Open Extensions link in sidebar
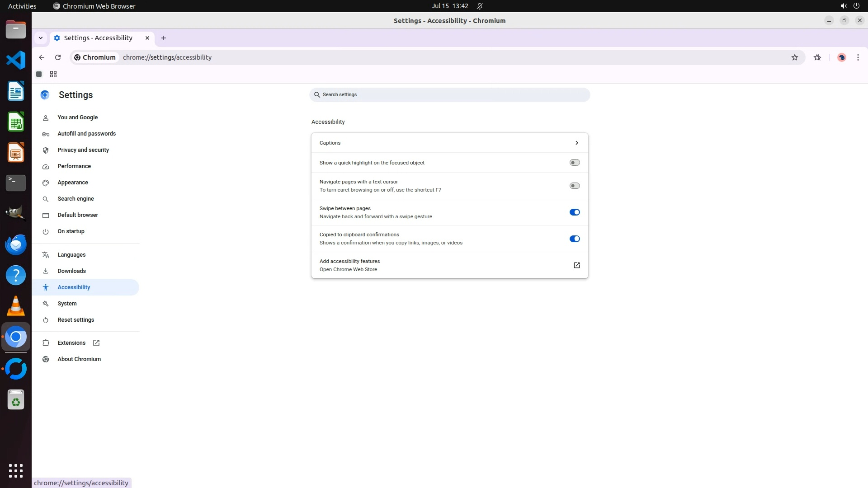Viewport: 868px width, 488px height. [x=71, y=343]
